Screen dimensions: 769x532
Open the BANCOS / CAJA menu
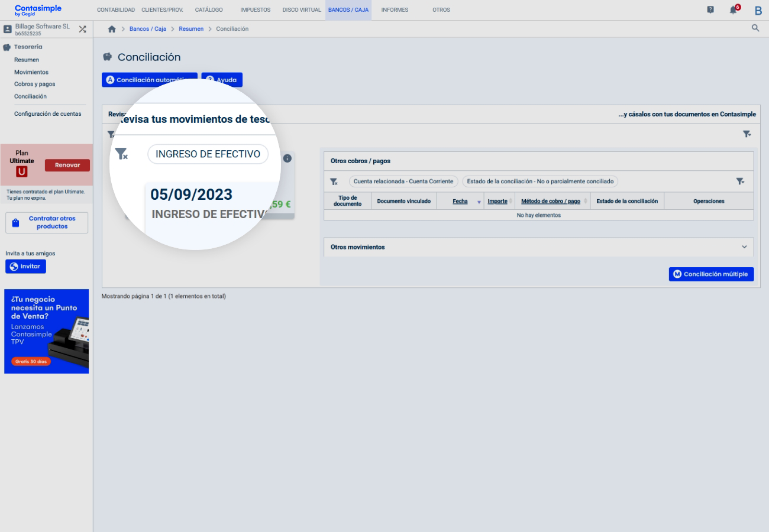click(x=348, y=10)
